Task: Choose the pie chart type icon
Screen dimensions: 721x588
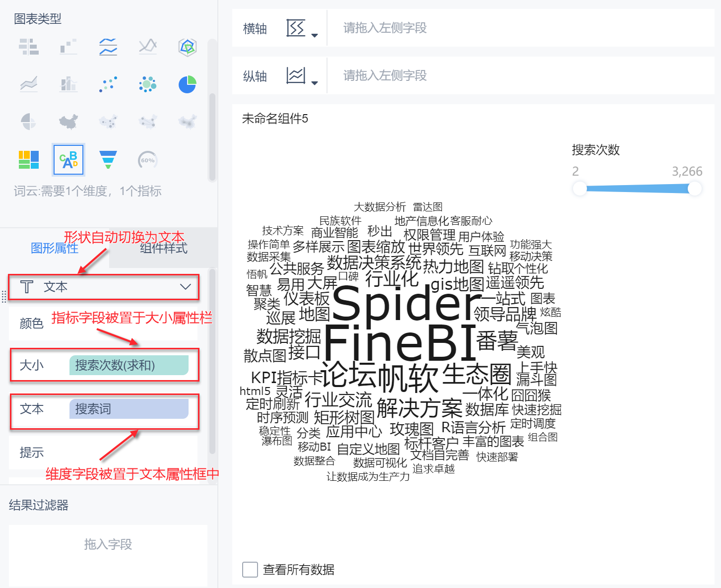Action: coord(188,84)
